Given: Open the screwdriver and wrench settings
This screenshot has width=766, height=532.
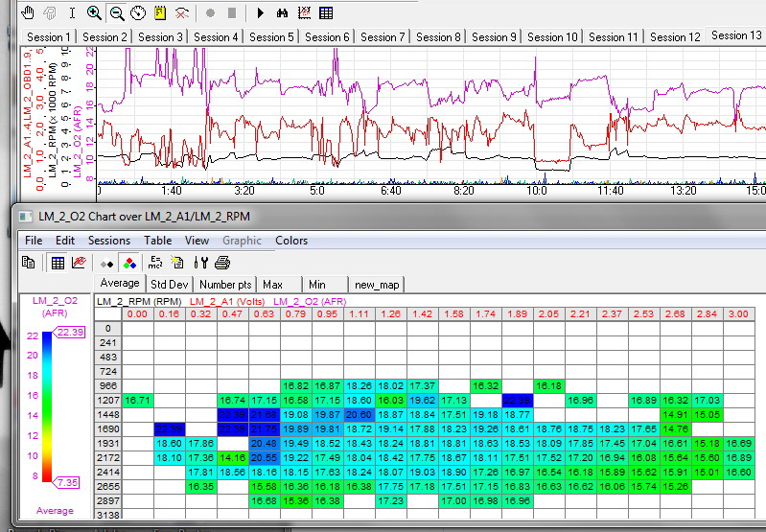Looking at the screenshot, I should [200, 263].
